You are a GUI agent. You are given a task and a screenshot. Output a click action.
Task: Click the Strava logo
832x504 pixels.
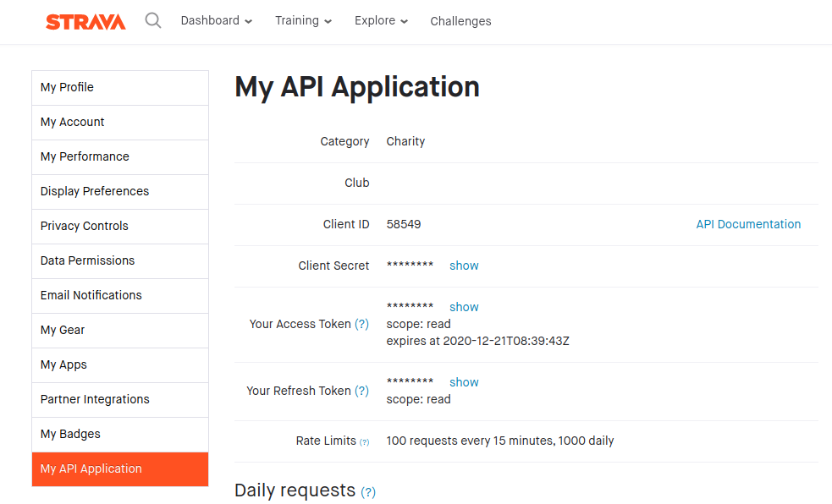coord(85,21)
